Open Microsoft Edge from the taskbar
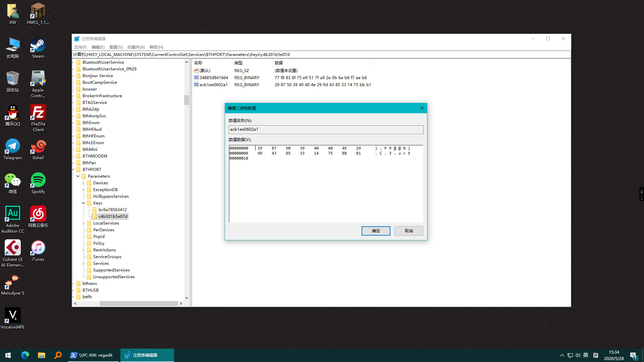The height and width of the screenshot is (362, 644). tap(25, 355)
